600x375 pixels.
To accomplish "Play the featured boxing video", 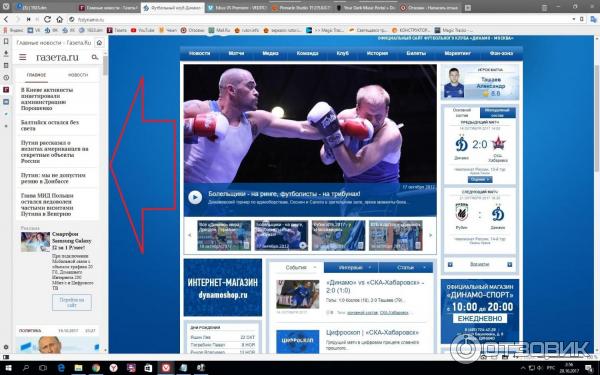I will click(195, 197).
